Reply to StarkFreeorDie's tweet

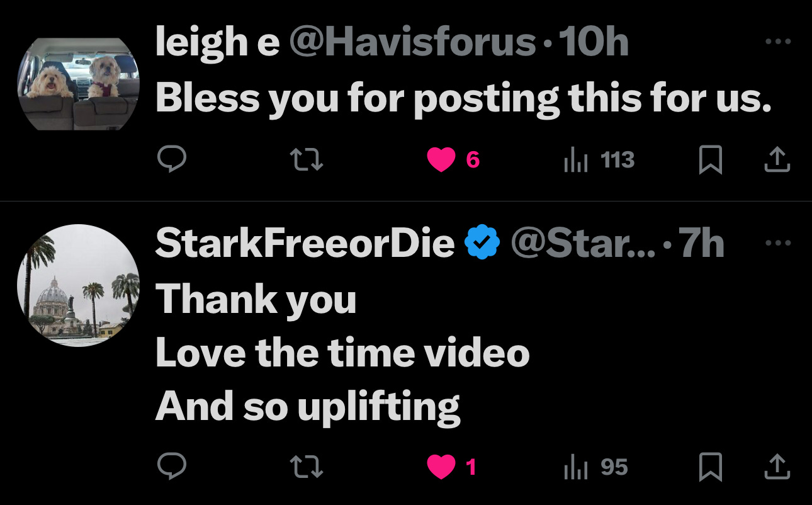pos(171,467)
